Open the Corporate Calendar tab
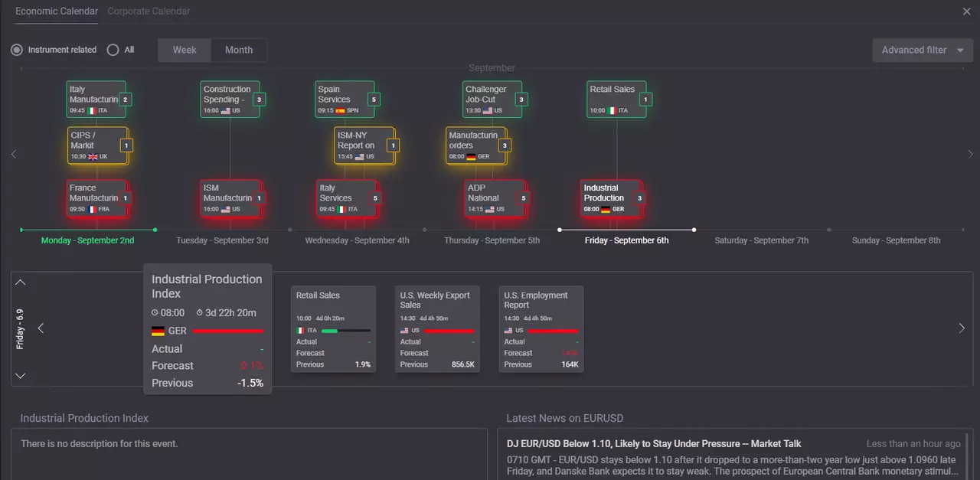 149,11
